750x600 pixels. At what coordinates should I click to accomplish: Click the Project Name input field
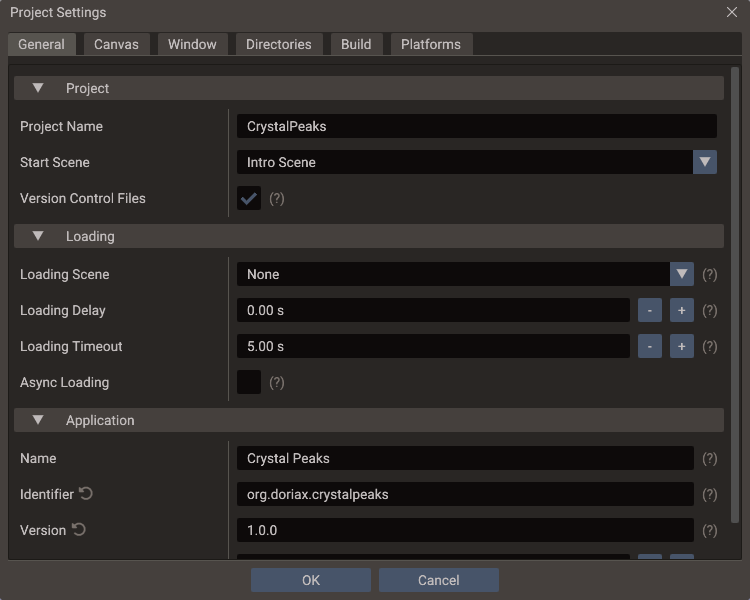pos(477,126)
